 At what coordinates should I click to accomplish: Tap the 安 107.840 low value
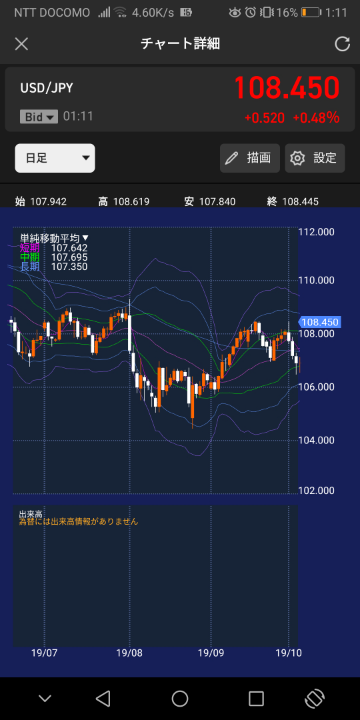click(210, 201)
